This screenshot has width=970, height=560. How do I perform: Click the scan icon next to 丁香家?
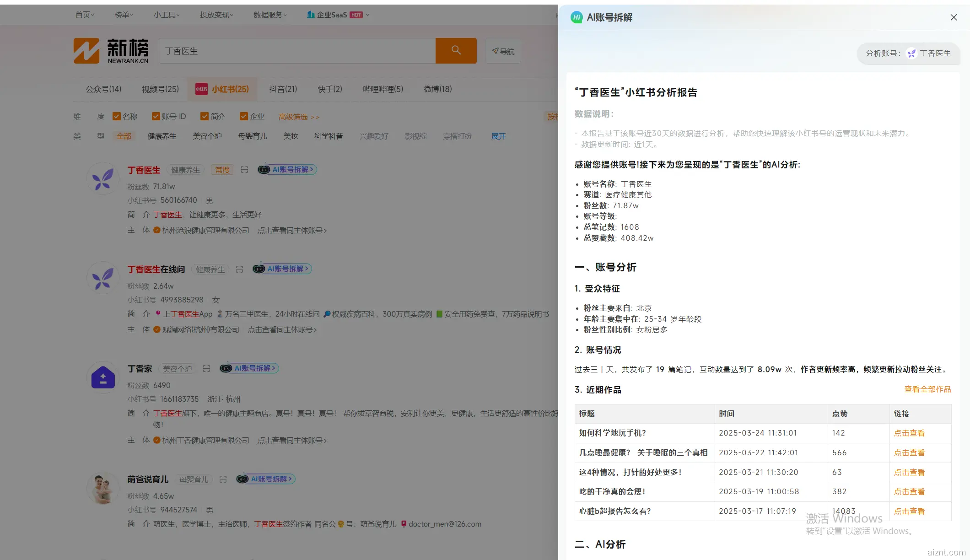pyautogui.click(x=207, y=369)
